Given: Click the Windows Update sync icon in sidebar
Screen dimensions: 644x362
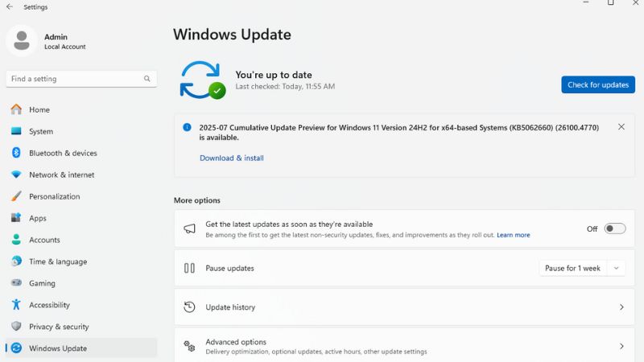Looking at the screenshot, I should [16, 348].
